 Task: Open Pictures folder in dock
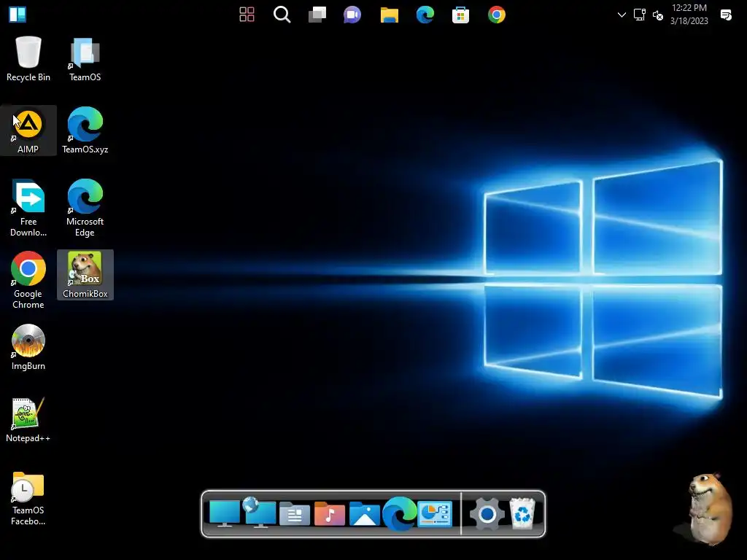tap(365, 513)
